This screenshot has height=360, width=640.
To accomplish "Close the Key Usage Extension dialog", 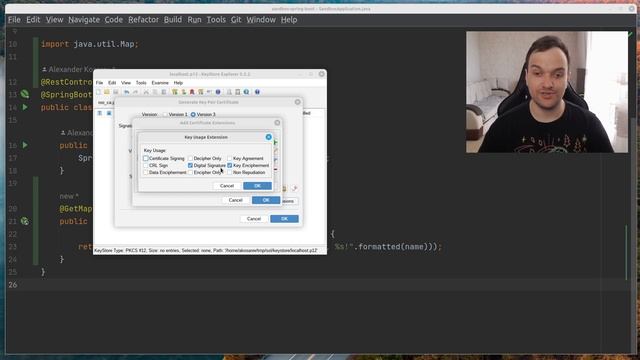I will 269,137.
